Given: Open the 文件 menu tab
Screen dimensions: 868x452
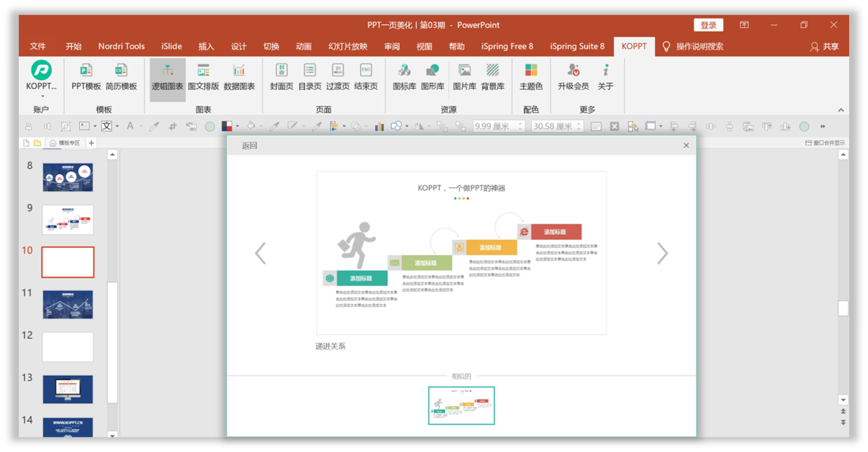Looking at the screenshot, I should 38,46.
